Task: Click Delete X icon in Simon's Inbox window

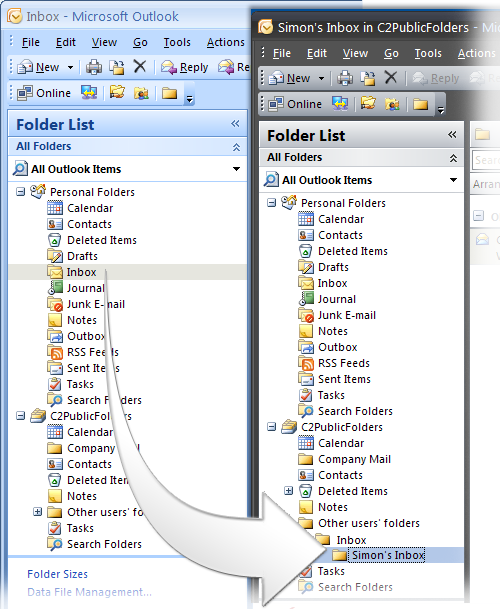Action: pos(390,77)
